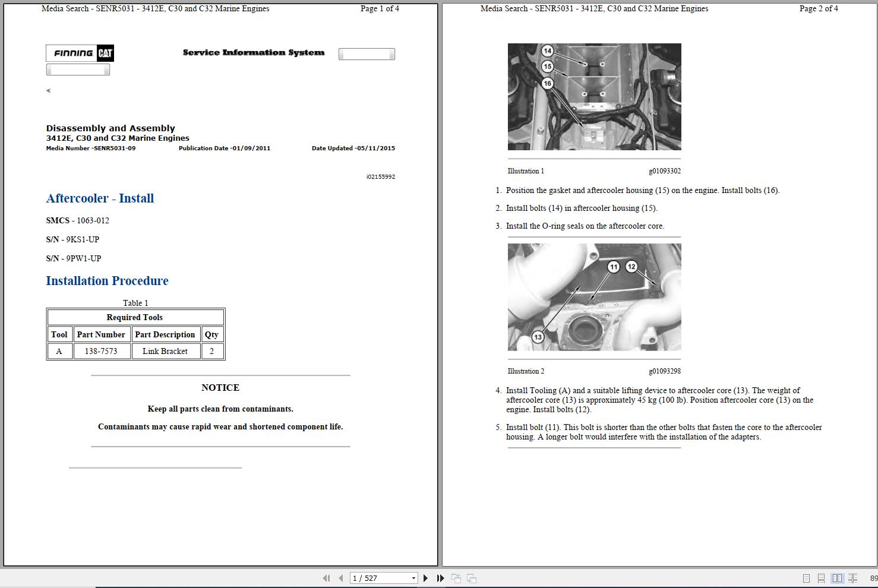This screenshot has height=588, width=878.
Task: Click the Finning CAT logo
Action: point(79,53)
